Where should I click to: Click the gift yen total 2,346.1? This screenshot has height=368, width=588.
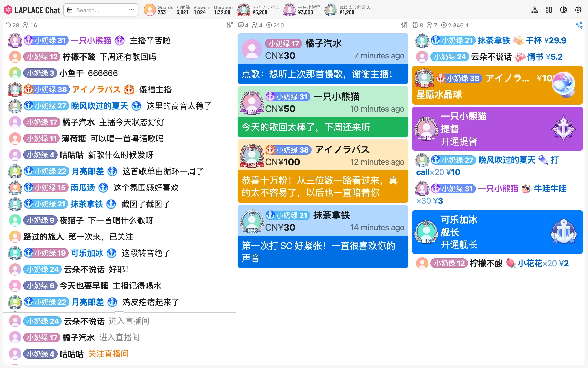click(455, 25)
